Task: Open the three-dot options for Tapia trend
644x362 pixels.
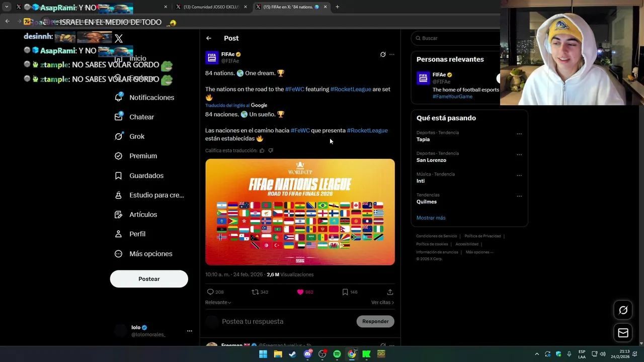Action: 519,134
